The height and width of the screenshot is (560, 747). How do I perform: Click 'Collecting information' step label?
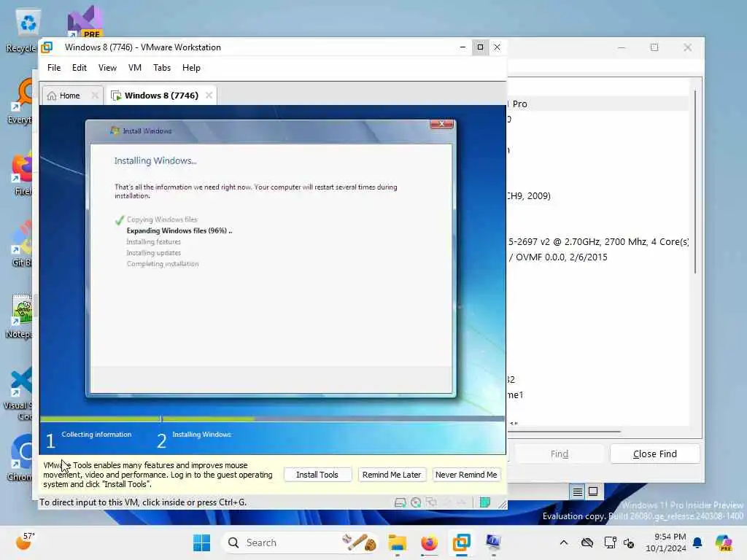tap(96, 435)
